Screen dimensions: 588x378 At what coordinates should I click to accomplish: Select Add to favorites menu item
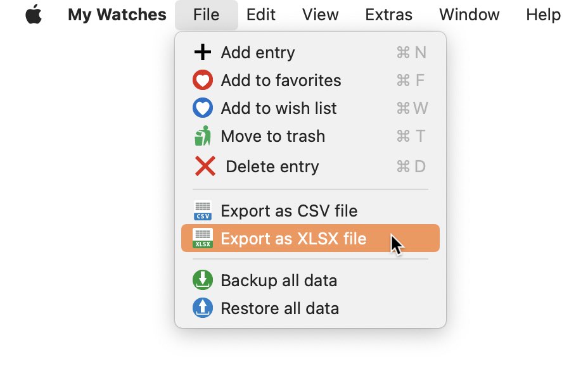tap(310, 80)
